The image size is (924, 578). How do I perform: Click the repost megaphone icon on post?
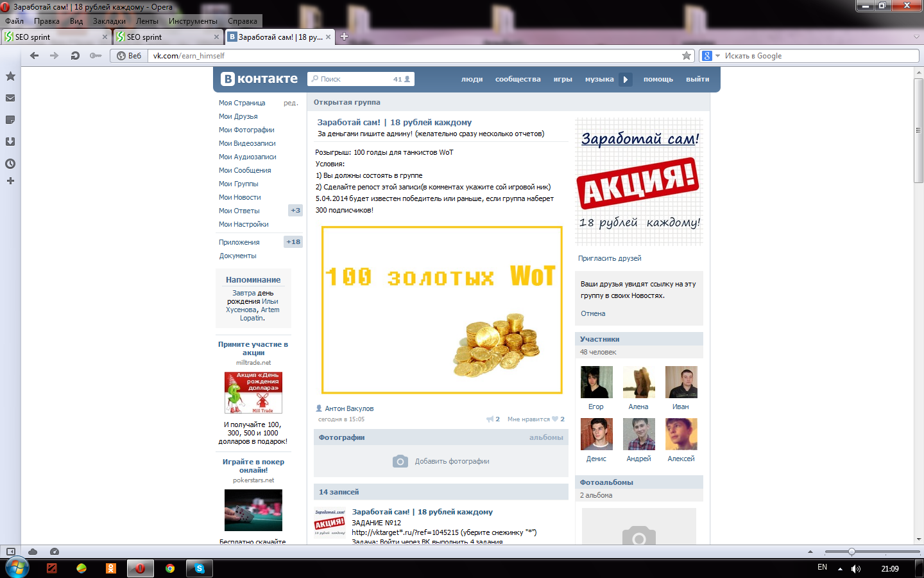[490, 419]
